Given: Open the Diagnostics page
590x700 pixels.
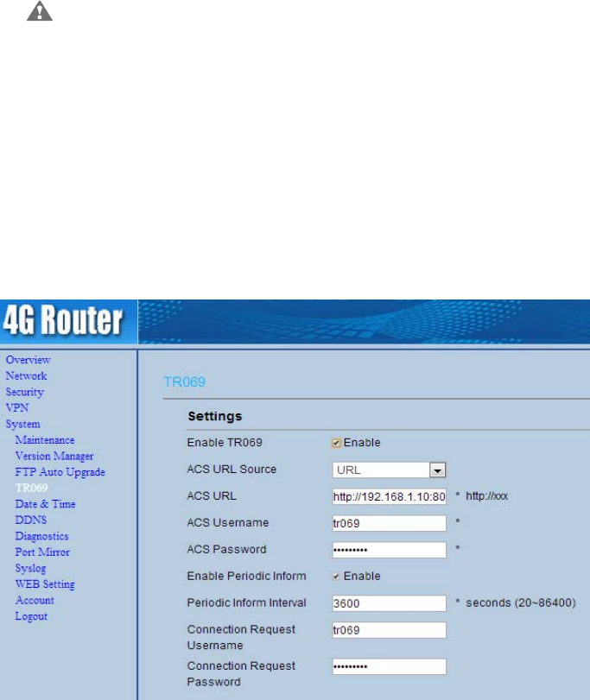Looking at the screenshot, I should point(41,536).
